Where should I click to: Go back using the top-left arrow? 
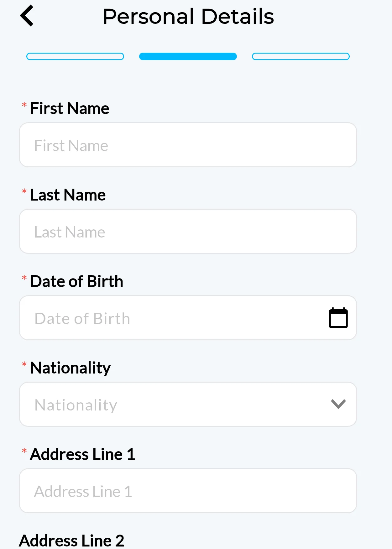27,16
